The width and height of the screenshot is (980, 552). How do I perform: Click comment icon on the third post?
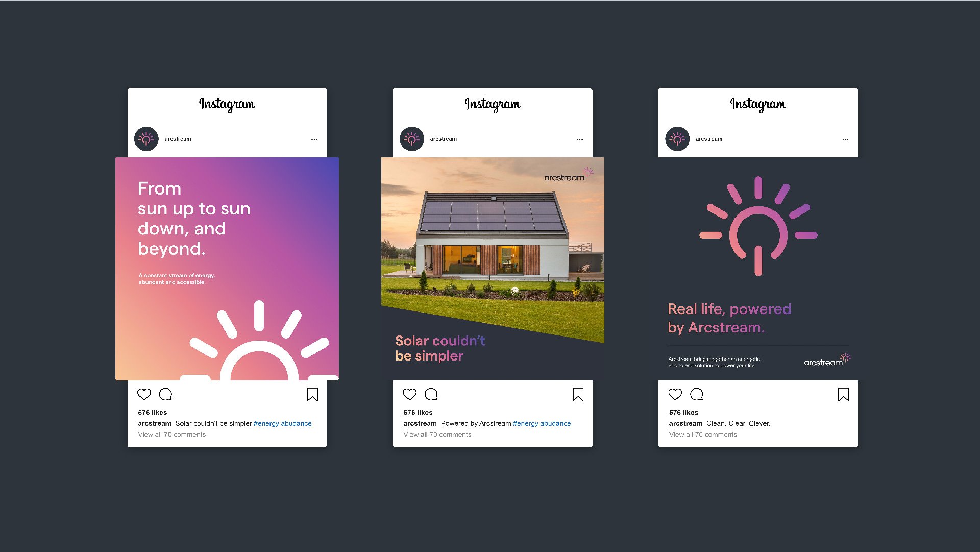[x=697, y=394]
